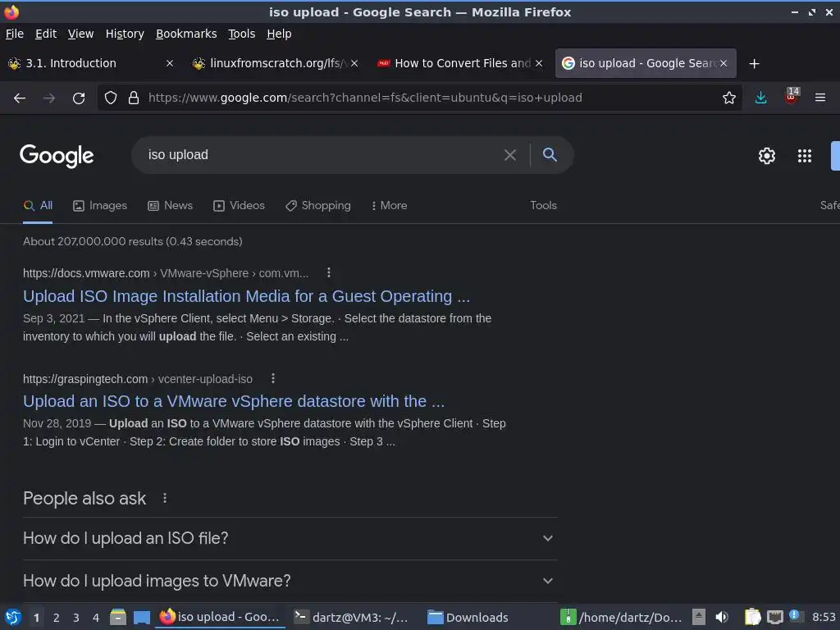This screenshot has width=840, height=630.
Task: Open options menu for graspingtech.com result
Action: (273, 379)
